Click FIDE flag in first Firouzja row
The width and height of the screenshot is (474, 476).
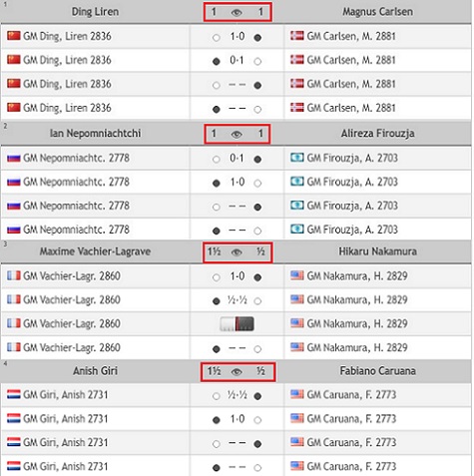(x=297, y=158)
